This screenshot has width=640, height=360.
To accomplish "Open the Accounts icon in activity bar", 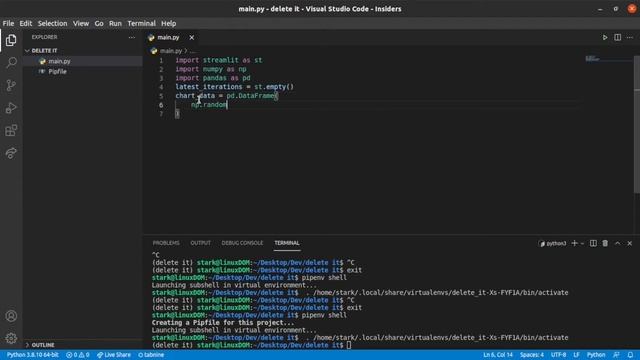I will (11, 316).
